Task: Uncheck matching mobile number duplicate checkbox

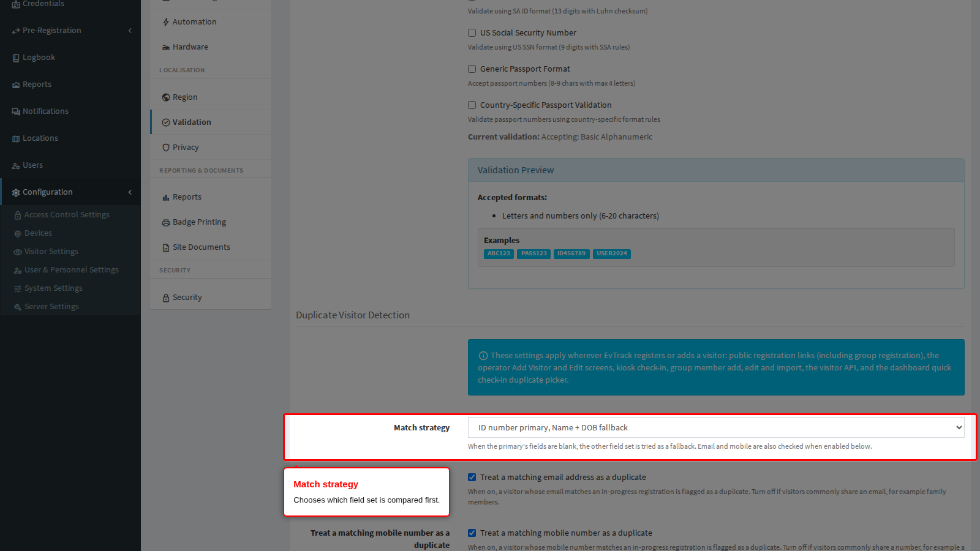Action: pyautogui.click(x=472, y=533)
